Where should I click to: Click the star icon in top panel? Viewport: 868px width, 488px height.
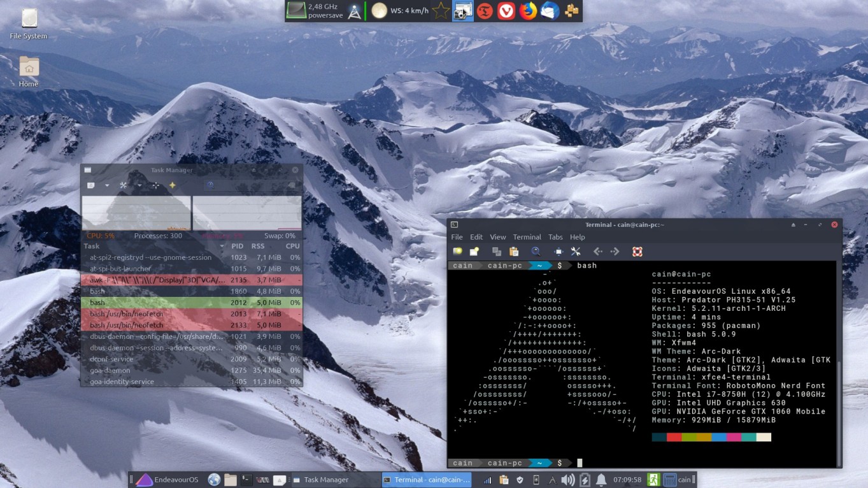point(441,11)
